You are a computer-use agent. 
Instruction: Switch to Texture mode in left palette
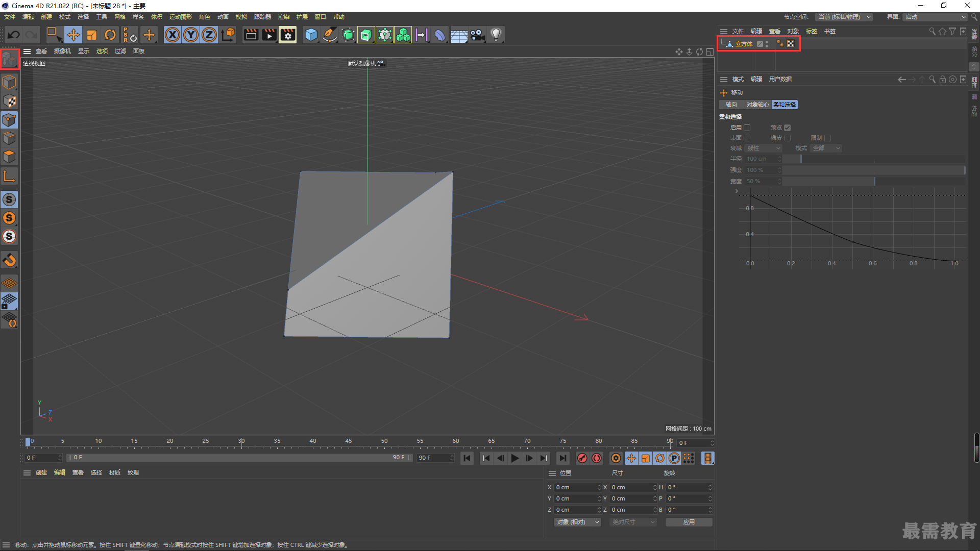9,101
